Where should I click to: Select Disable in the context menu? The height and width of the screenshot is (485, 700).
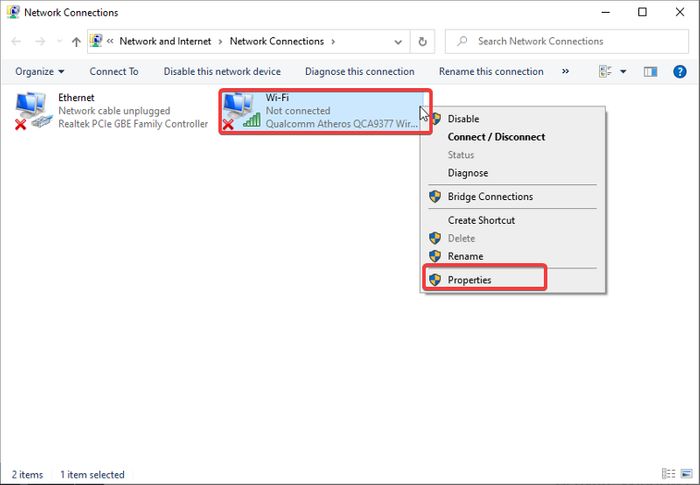pyautogui.click(x=463, y=119)
